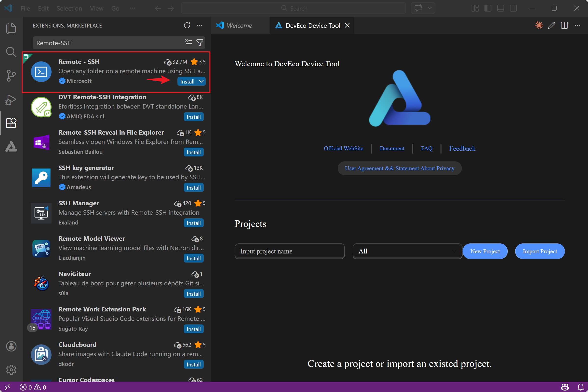Open the Accounts menu icon
Image resolution: width=588 pixels, height=392 pixels.
(11, 346)
